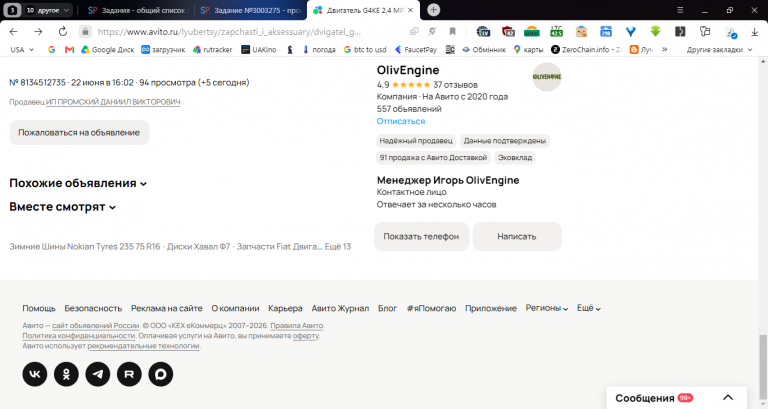Click Показать телефон button

pos(421,237)
